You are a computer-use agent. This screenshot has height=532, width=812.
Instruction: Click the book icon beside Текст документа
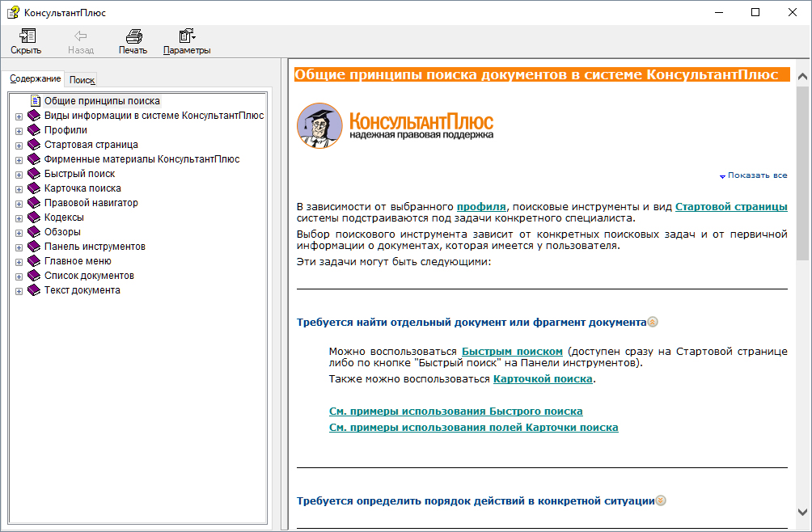pos(34,289)
